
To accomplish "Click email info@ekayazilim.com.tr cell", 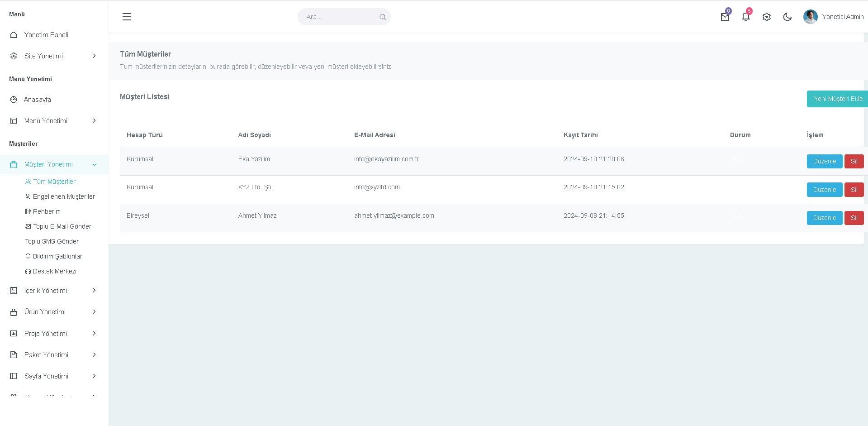I will (x=387, y=159).
